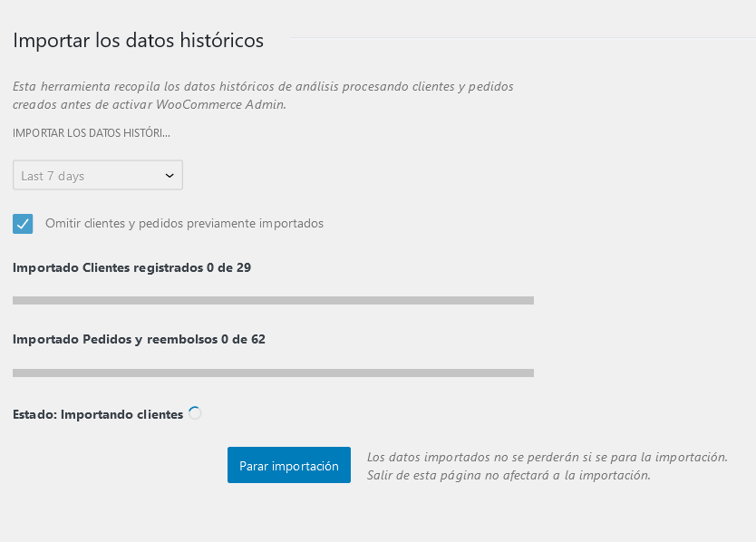
Task: Click the words WooCommerce Admin in the description
Action: 221,104
